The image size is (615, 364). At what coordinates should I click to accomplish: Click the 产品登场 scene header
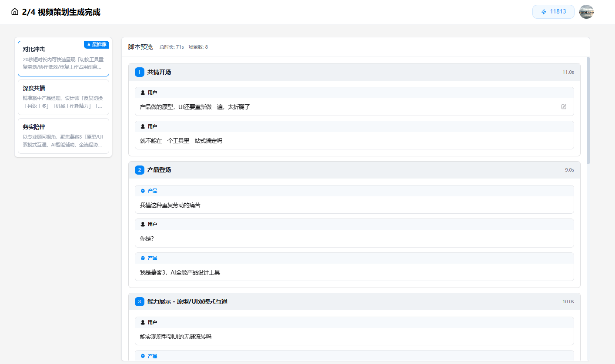point(354,170)
